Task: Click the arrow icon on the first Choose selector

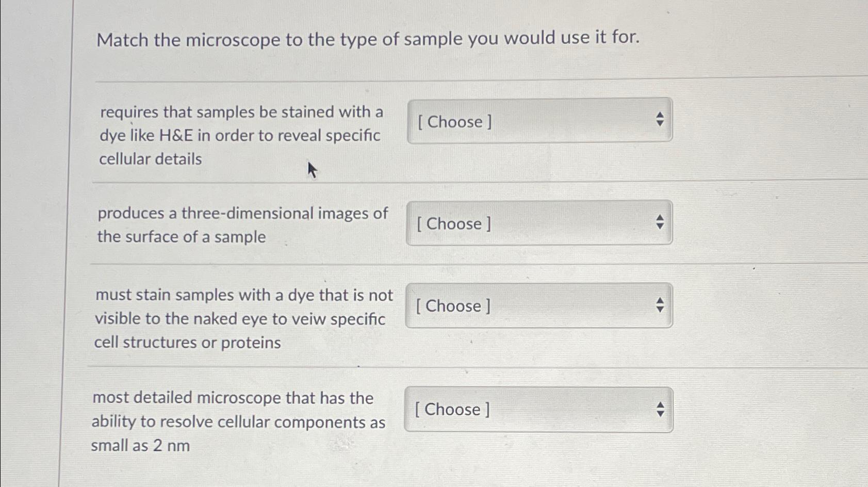Action: click(x=661, y=120)
